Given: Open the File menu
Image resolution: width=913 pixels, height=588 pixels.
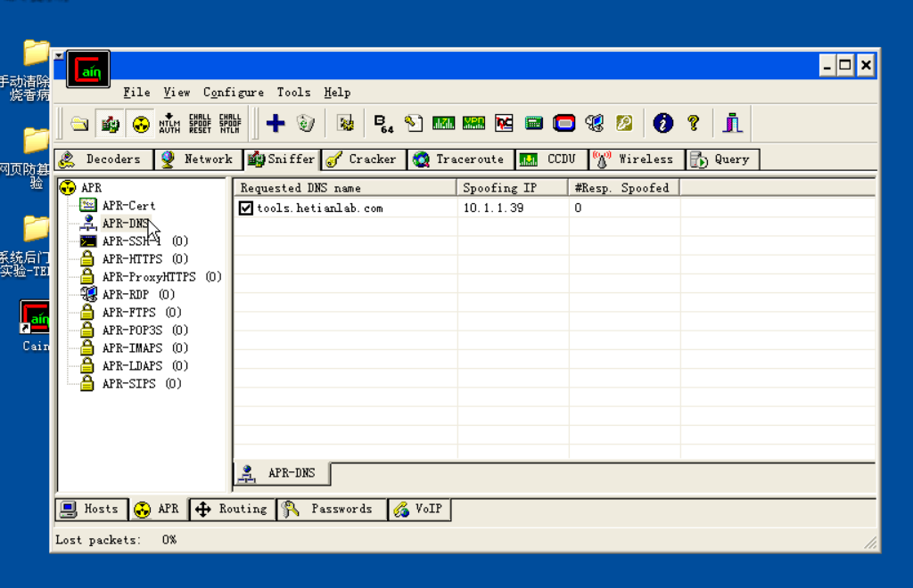Looking at the screenshot, I should click(136, 92).
